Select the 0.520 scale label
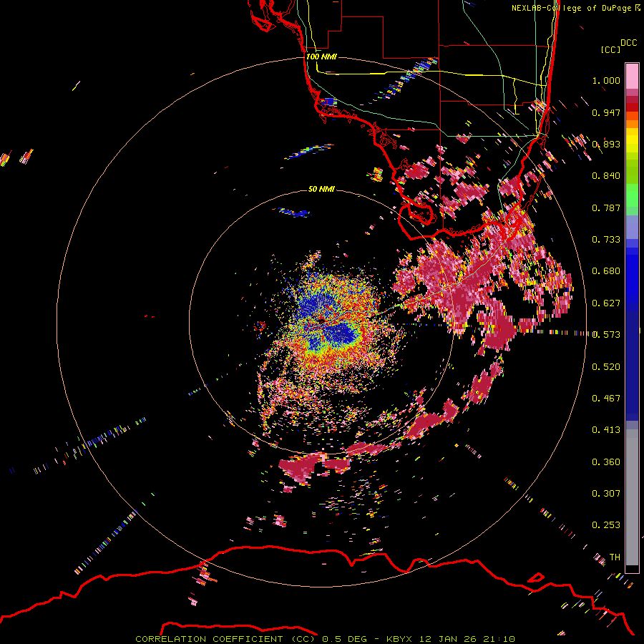Viewport: 644px width, 644px height. pyautogui.click(x=606, y=367)
